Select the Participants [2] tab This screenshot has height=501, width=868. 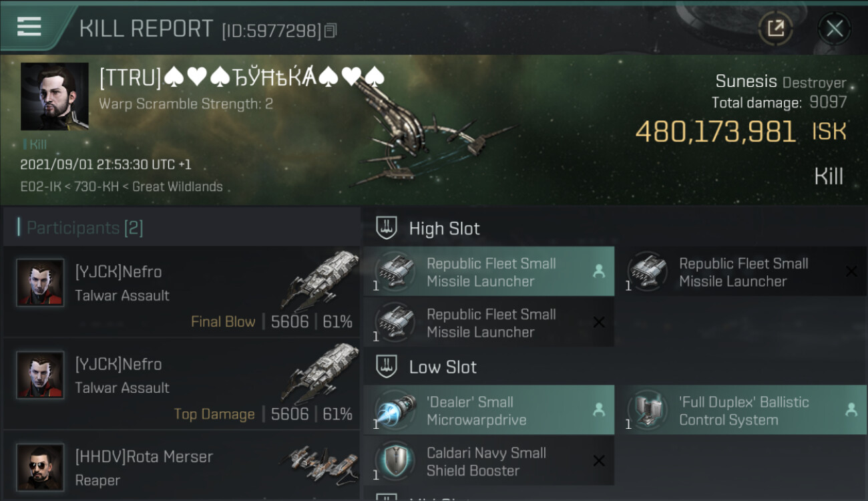(84, 228)
